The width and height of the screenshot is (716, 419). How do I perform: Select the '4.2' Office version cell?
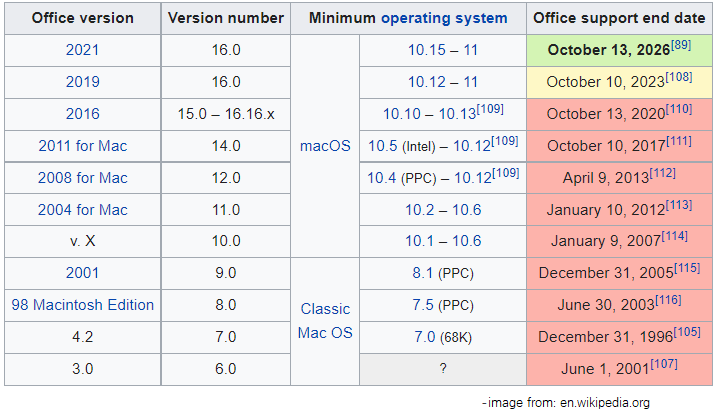click(83, 337)
